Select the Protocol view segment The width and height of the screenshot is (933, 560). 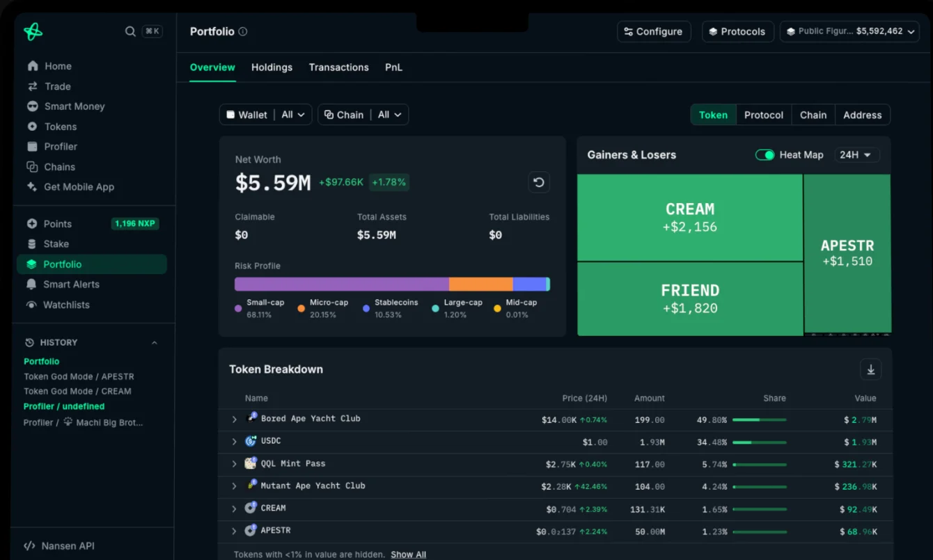pyautogui.click(x=764, y=115)
